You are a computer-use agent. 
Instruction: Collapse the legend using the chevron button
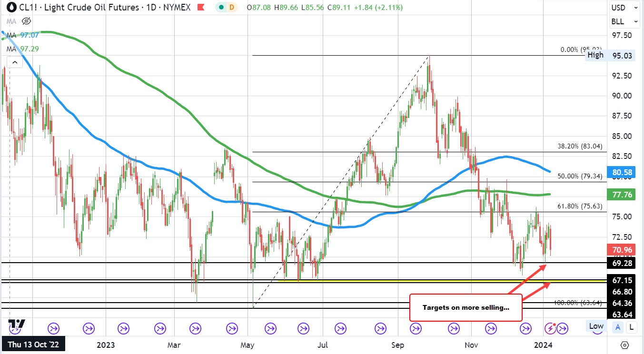tap(14, 62)
